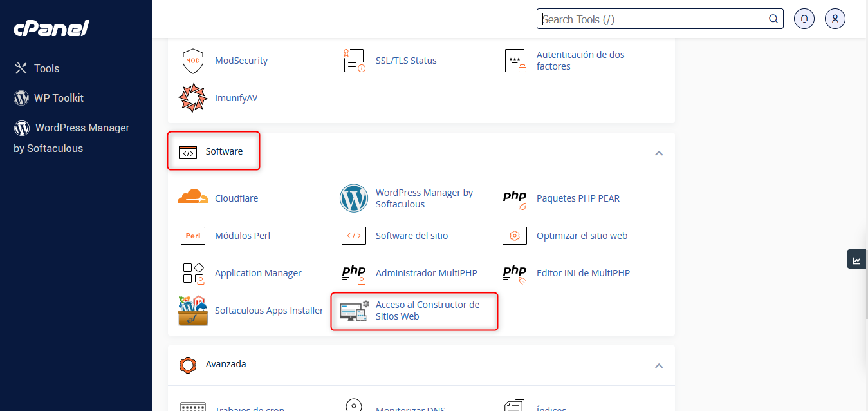The width and height of the screenshot is (868, 411).
Task: Open WP Toolkit from the sidebar
Action: [x=59, y=98]
